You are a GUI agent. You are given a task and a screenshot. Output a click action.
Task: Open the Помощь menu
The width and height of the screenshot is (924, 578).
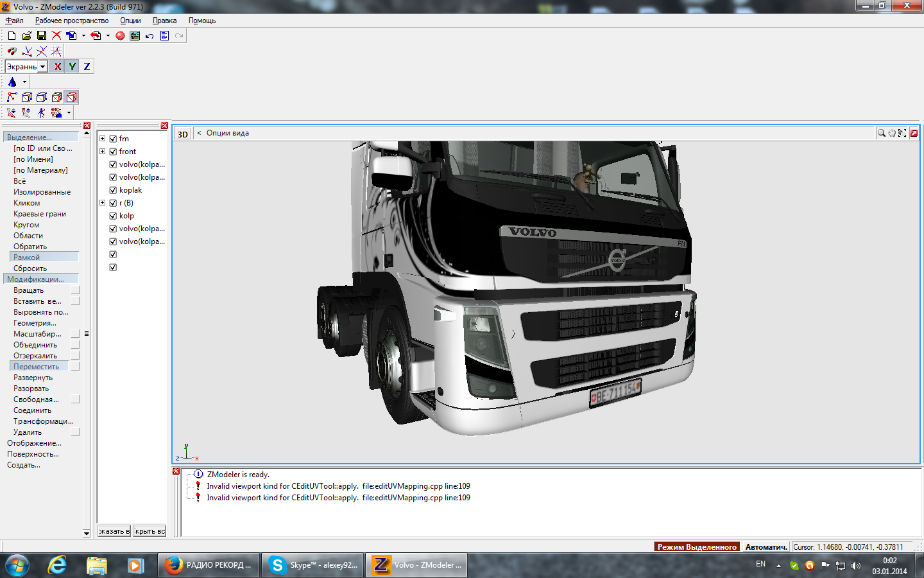(x=202, y=21)
